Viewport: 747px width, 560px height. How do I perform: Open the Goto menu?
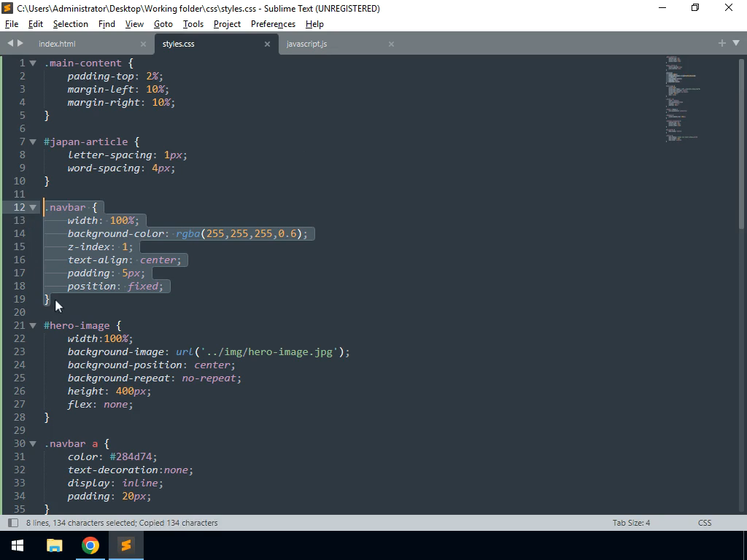163,24
